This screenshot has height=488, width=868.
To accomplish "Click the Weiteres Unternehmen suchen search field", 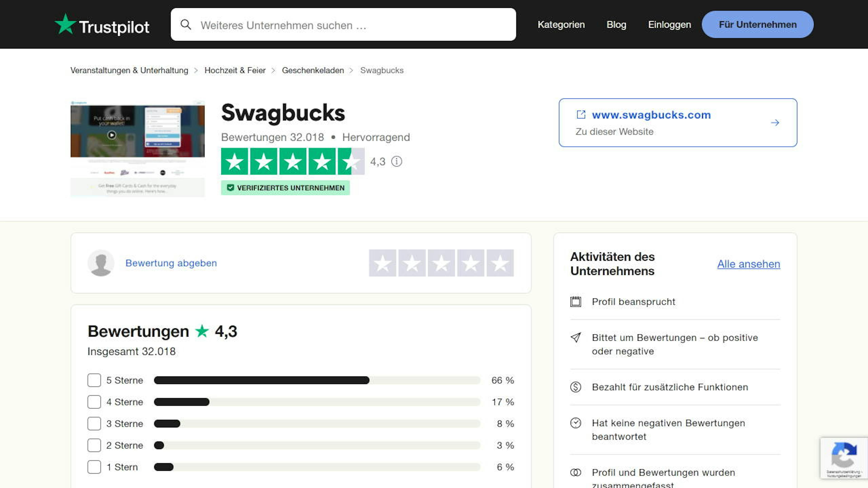I will coord(343,25).
